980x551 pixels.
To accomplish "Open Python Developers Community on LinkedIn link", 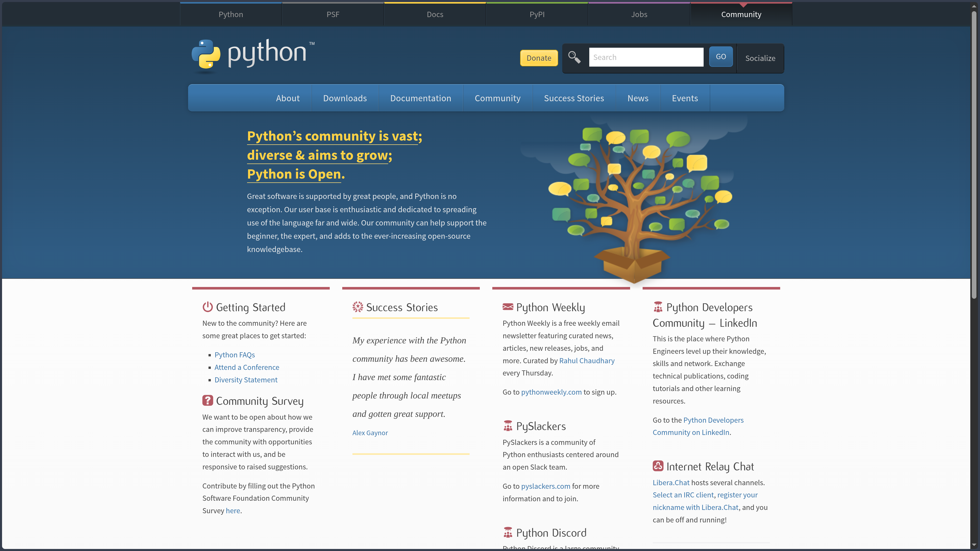I will (x=698, y=426).
